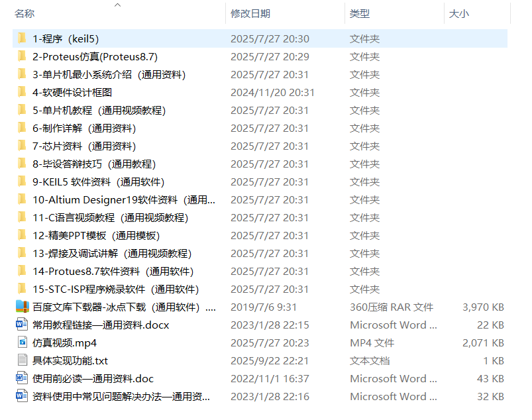Click the type cell 文本文档
Screen dimensions: 532x420
(370, 360)
